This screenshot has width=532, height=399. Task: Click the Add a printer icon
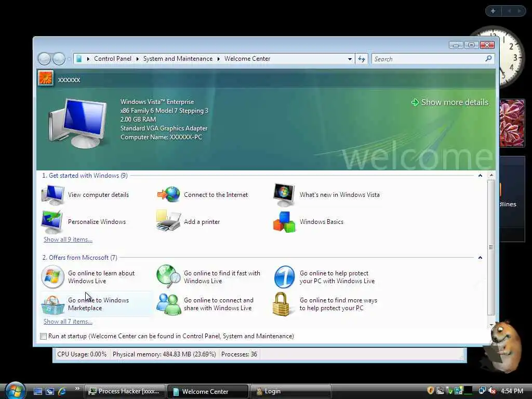(x=169, y=221)
